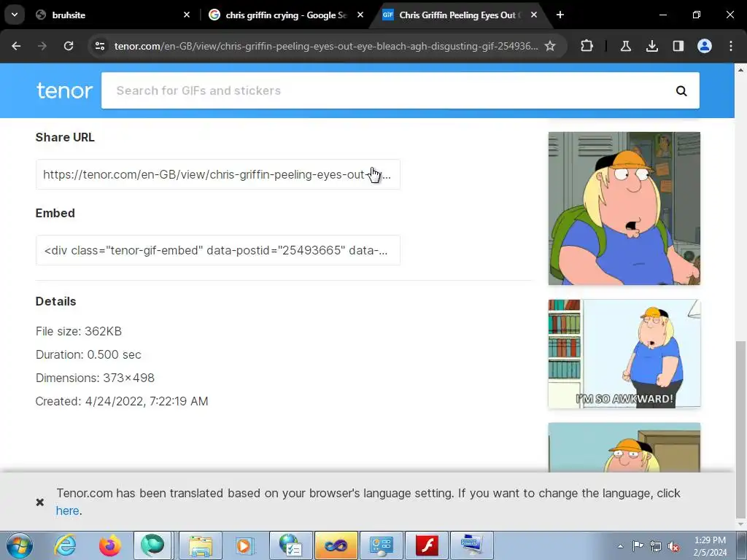
Task: Click the page vertical scrollbar thumb
Action: point(740,429)
